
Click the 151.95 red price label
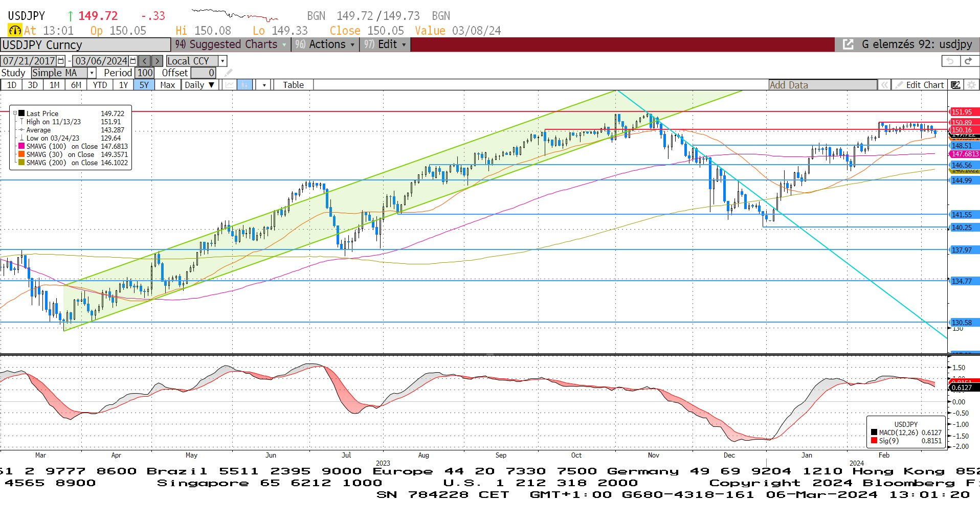(964, 112)
